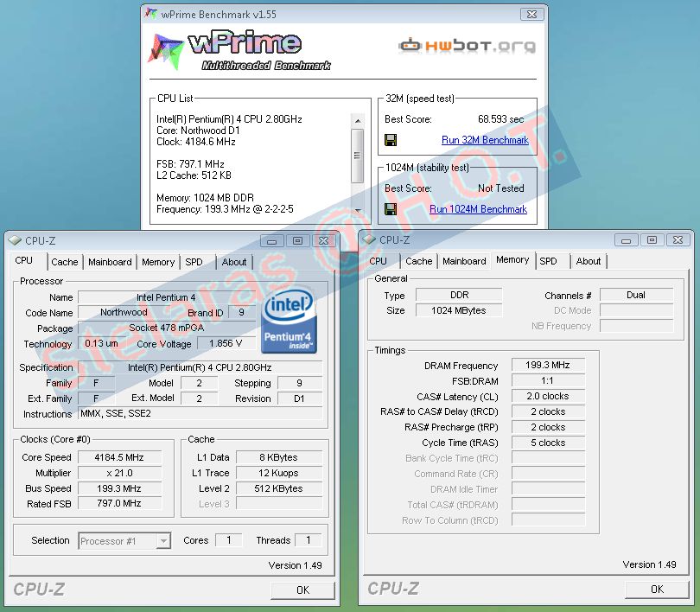Select Memory tab in right CPU-Z window
This screenshot has width=700, height=612.
click(512, 260)
